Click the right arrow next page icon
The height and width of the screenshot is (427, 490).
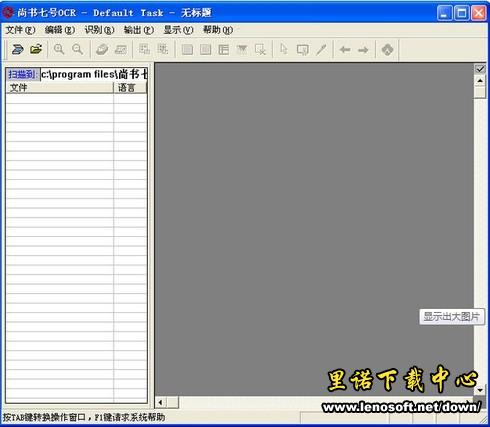point(363,50)
